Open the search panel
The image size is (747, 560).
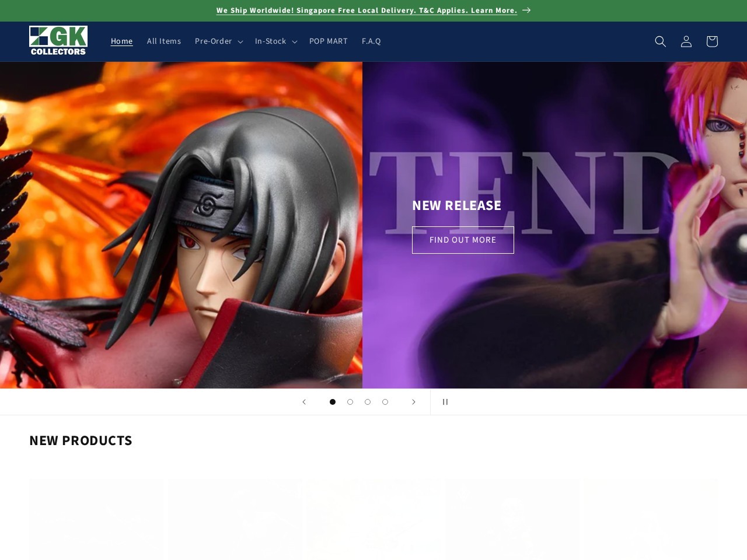660,41
